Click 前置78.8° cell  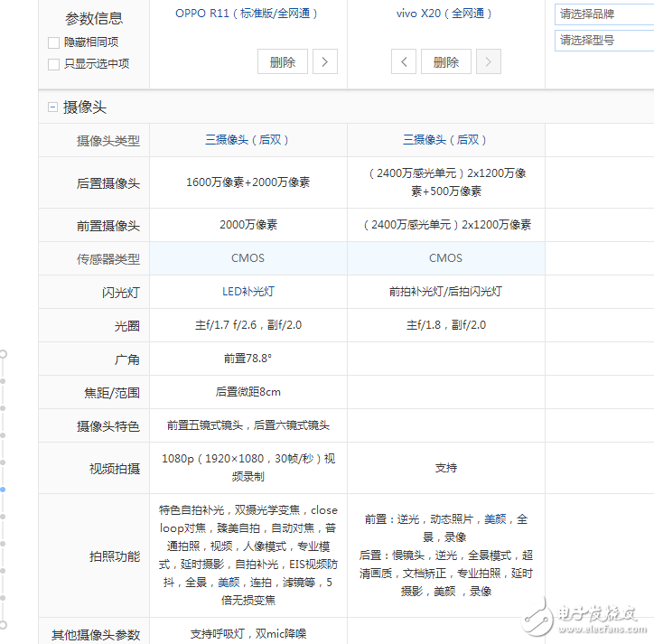pyautogui.click(x=248, y=359)
